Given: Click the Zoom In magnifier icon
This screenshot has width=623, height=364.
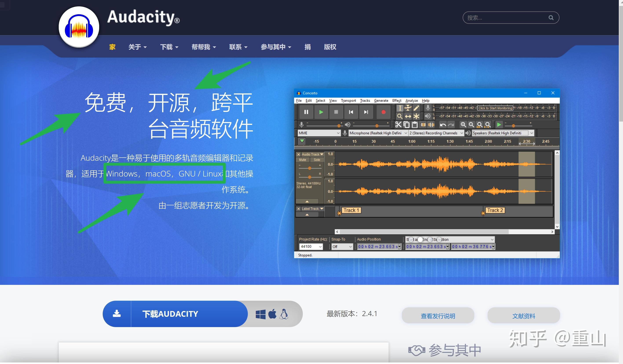Looking at the screenshot, I should click(463, 125).
